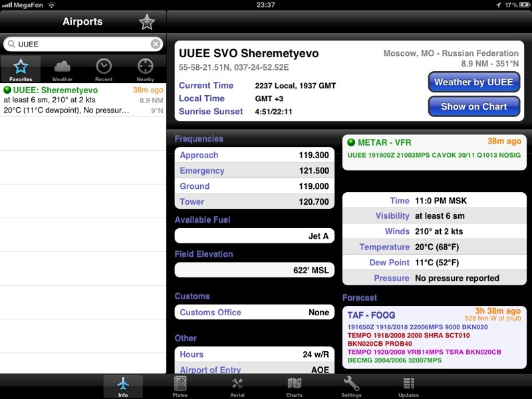Image resolution: width=532 pixels, height=399 pixels.
Task: Show Nearby airports crosshair filter
Action: coord(145,69)
